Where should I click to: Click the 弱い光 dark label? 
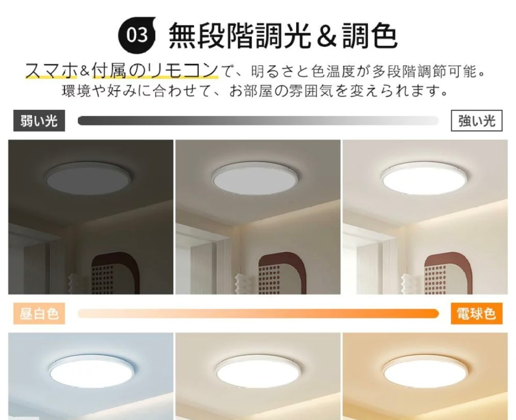[x=39, y=121]
